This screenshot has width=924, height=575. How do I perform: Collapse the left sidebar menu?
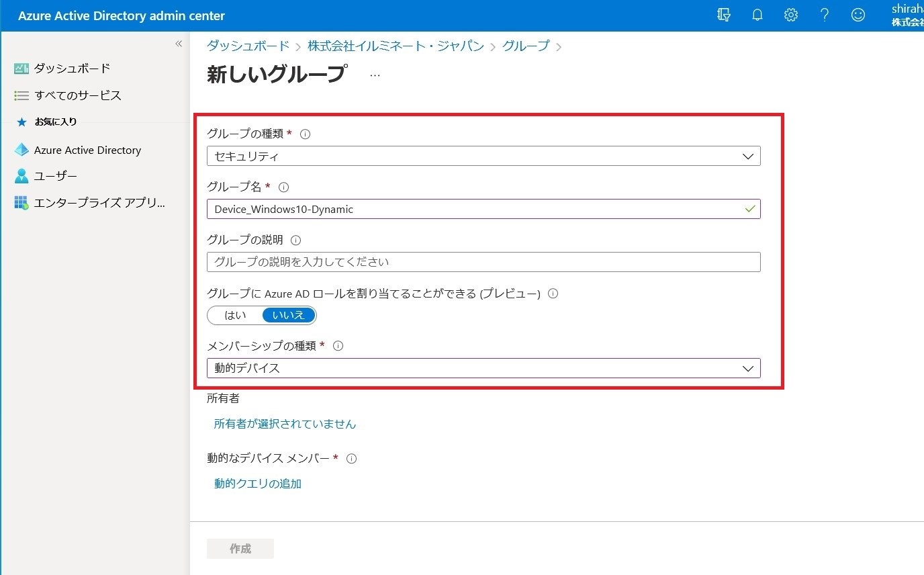click(x=179, y=44)
